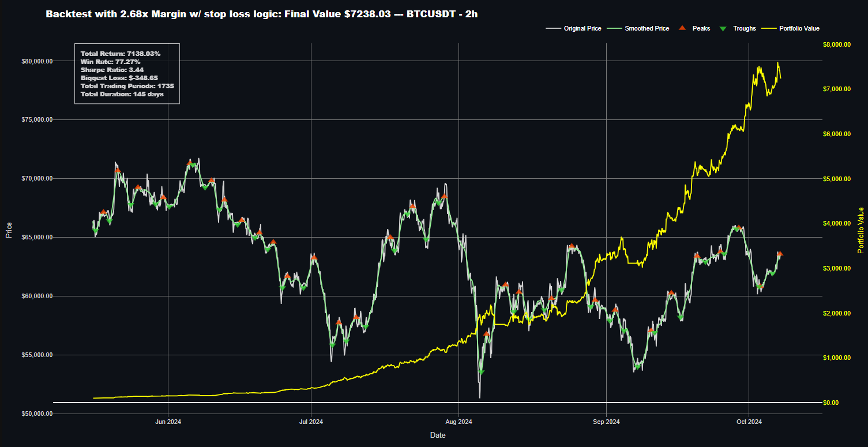
Task: Click the $70,000.00 price tick label
Action: coord(36,179)
